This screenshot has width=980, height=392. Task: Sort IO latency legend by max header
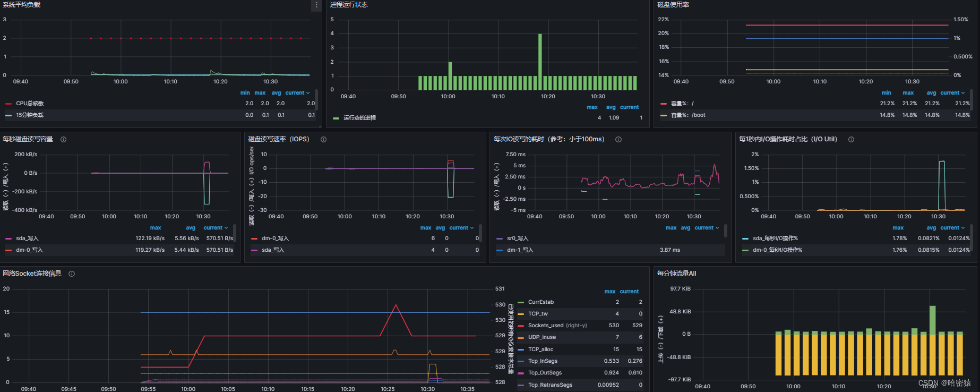click(671, 228)
